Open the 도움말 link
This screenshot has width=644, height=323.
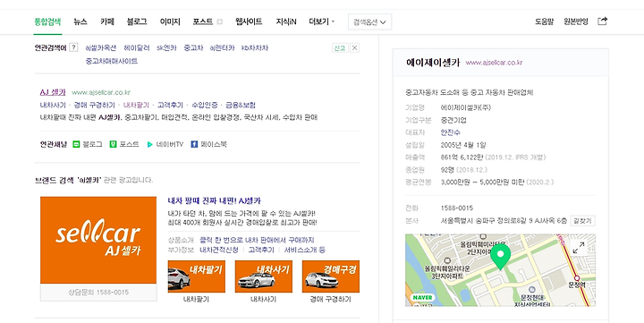click(x=544, y=21)
